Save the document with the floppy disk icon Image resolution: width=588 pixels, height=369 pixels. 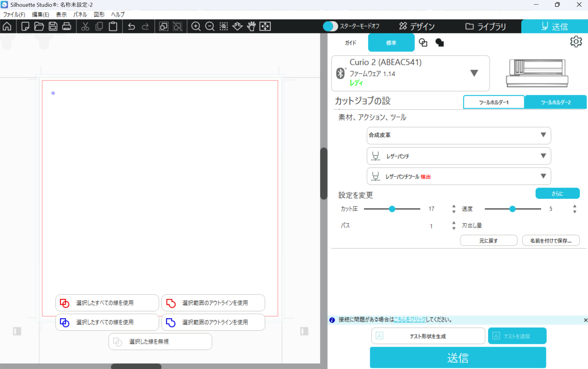[53, 26]
